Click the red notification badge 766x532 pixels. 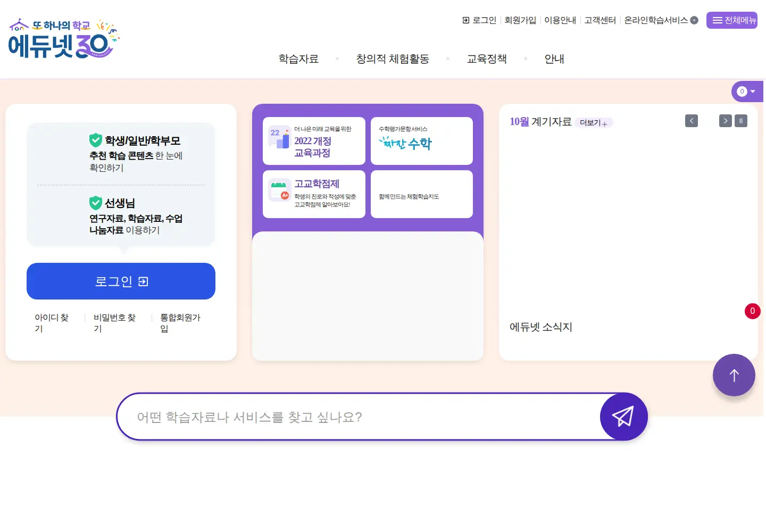[x=752, y=311]
